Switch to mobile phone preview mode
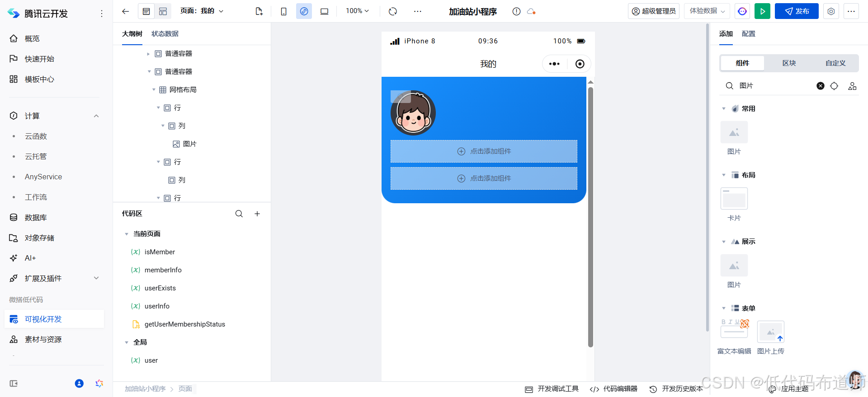 coord(283,11)
